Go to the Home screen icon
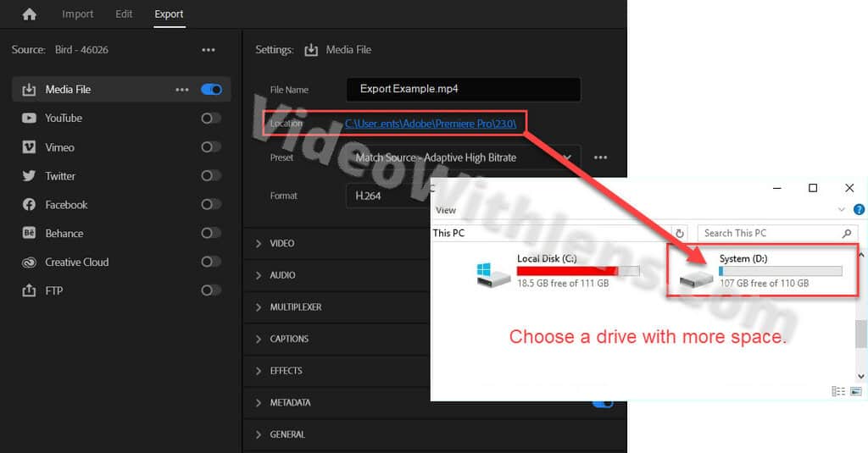This screenshot has width=868, height=453. pyautogui.click(x=30, y=14)
